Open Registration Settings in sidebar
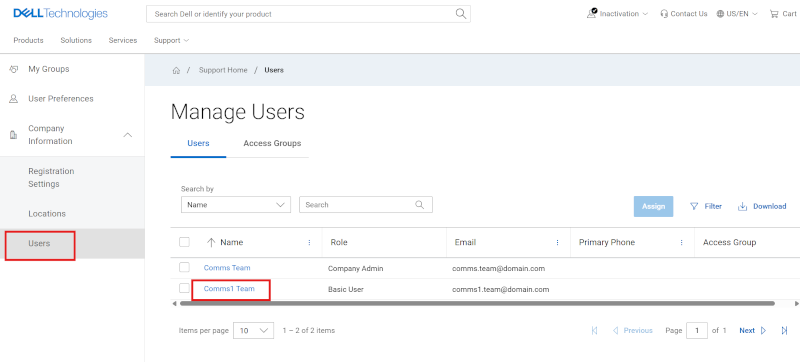Screen dimensions: 800x362 click(51, 177)
